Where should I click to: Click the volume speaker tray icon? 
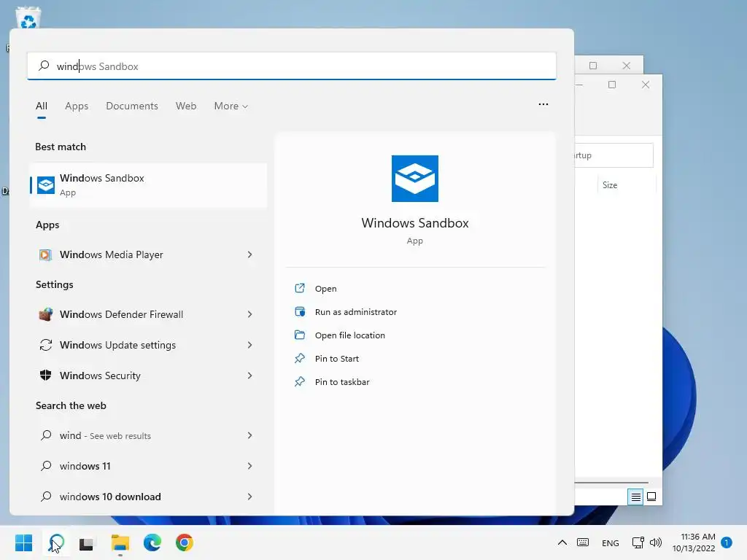656,542
